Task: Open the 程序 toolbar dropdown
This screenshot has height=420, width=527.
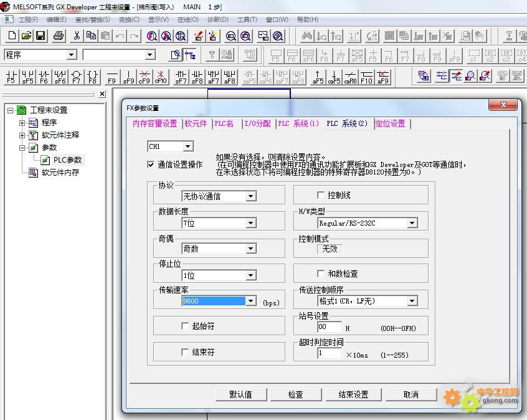Action: [71, 55]
